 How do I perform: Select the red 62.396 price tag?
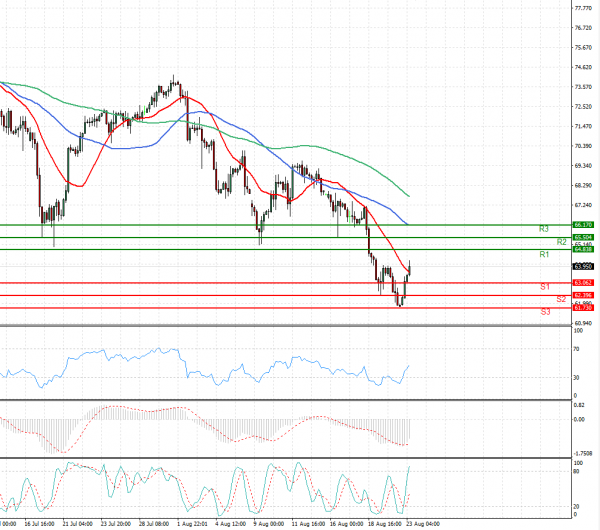pos(583,295)
